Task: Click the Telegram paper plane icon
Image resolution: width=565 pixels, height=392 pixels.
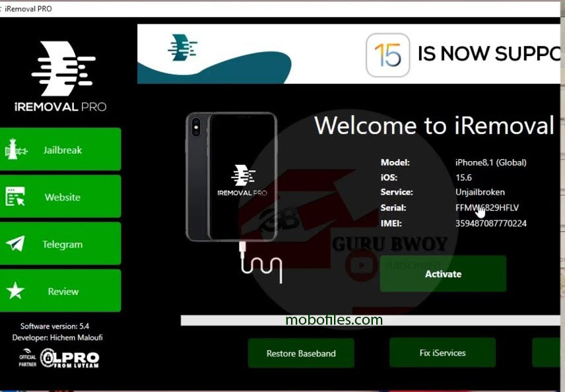Action: [x=15, y=244]
